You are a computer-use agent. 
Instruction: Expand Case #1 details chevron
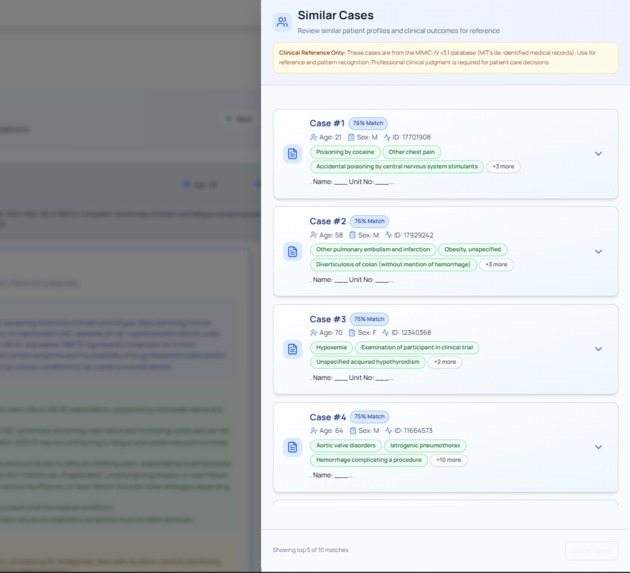pyautogui.click(x=598, y=153)
